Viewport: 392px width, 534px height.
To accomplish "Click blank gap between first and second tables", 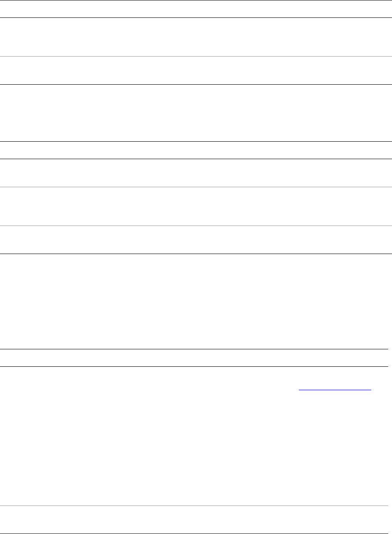I will tap(196, 113).
